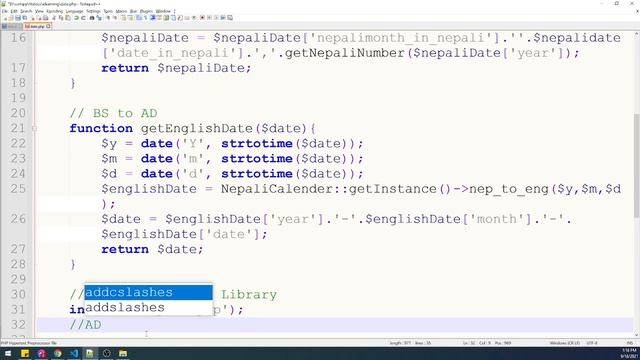
Task: Click the Paste toolbar icon
Action: click(x=68, y=18)
